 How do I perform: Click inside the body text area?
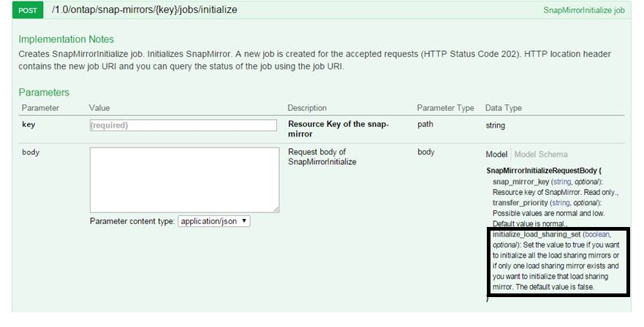(184, 180)
